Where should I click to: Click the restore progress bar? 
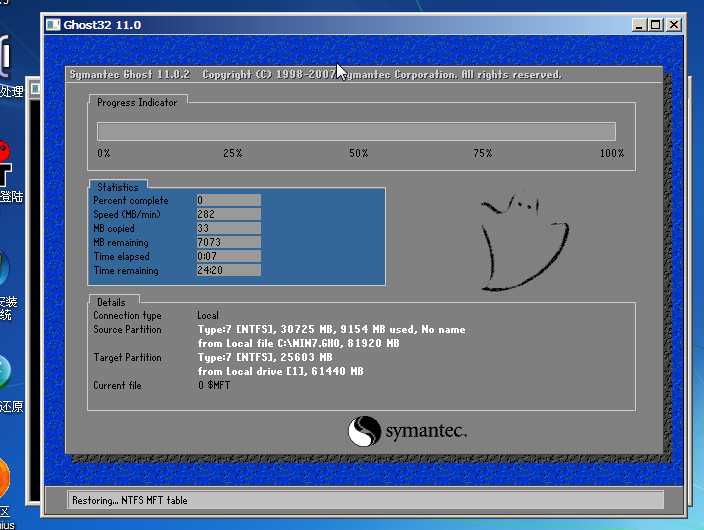click(356, 131)
